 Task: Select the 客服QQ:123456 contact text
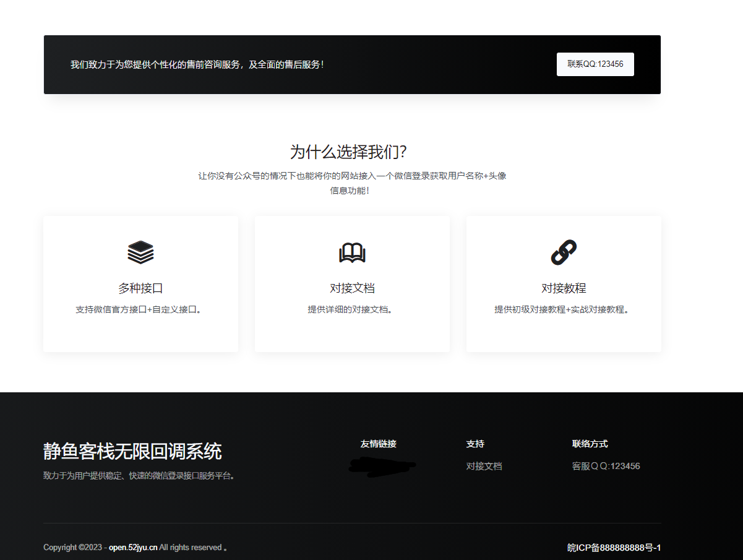[606, 466]
